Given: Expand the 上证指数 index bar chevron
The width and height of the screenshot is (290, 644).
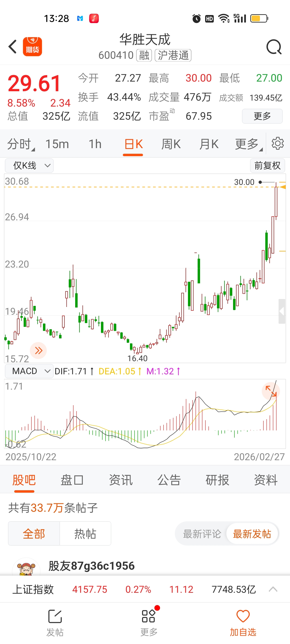Looking at the screenshot, I should [273, 589].
